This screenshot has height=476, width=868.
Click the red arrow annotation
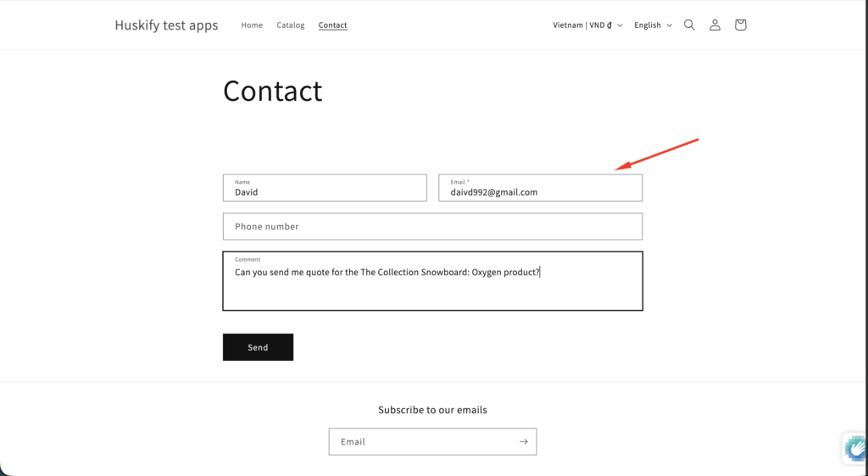point(656,154)
